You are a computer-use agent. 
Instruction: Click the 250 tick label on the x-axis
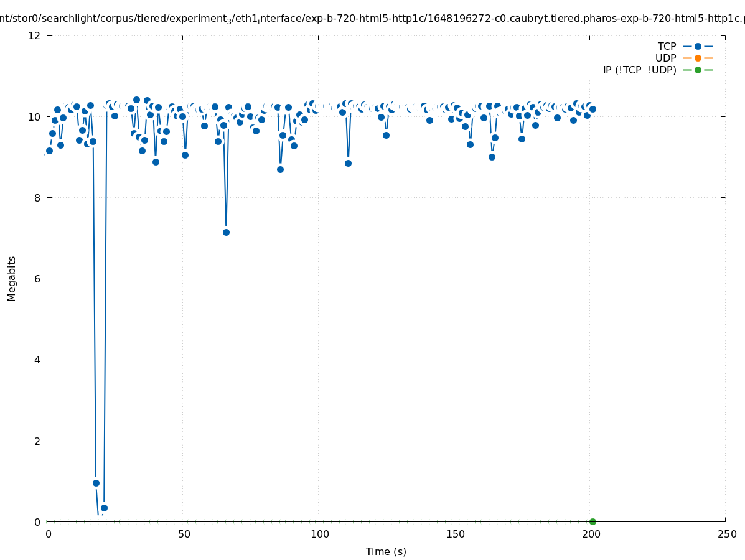(x=726, y=534)
